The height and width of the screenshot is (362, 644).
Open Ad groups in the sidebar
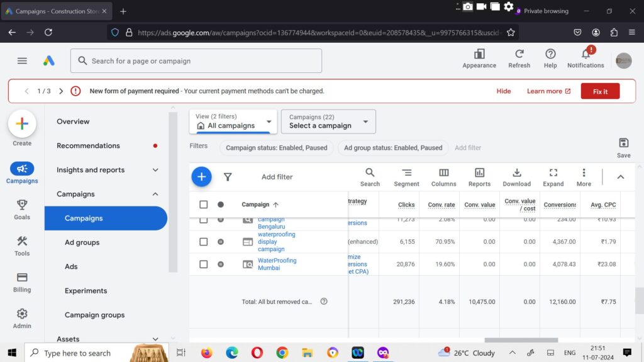tap(82, 242)
